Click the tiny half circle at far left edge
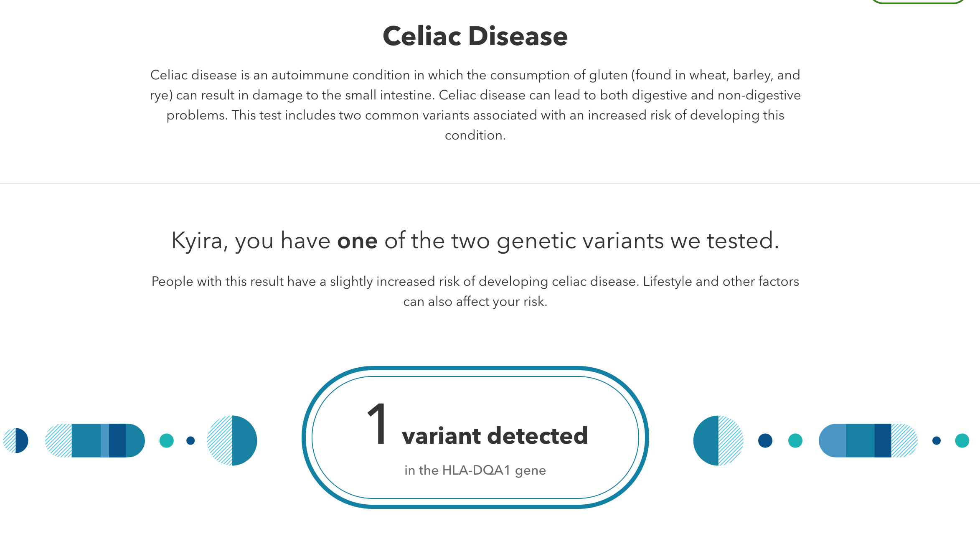Screen dimensions: 980x549 pyautogui.click(x=15, y=440)
